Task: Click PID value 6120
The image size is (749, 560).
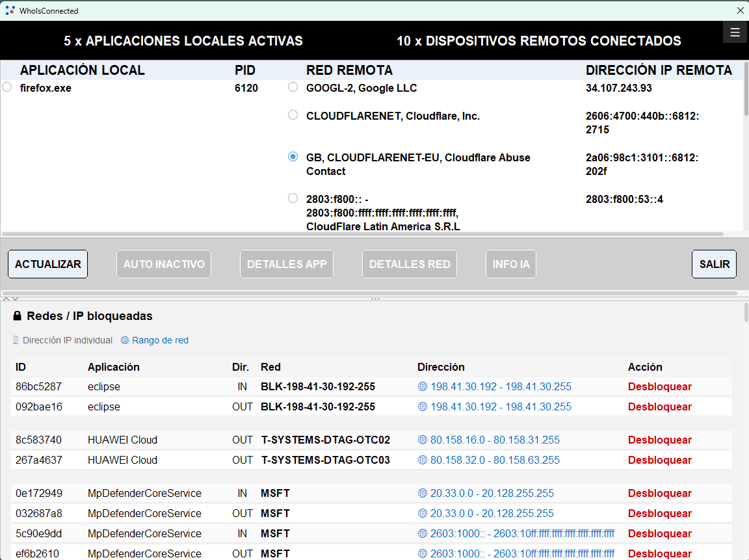Action: click(x=246, y=88)
